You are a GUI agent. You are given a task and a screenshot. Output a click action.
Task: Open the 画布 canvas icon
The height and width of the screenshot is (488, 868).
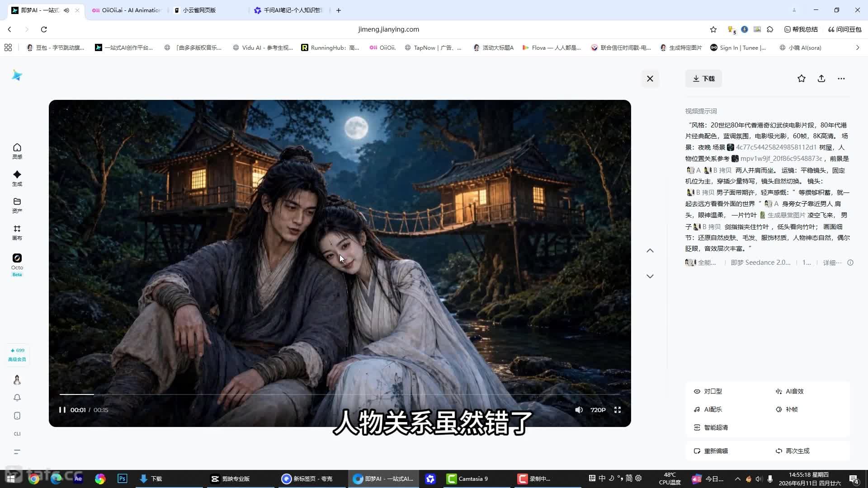(x=17, y=232)
